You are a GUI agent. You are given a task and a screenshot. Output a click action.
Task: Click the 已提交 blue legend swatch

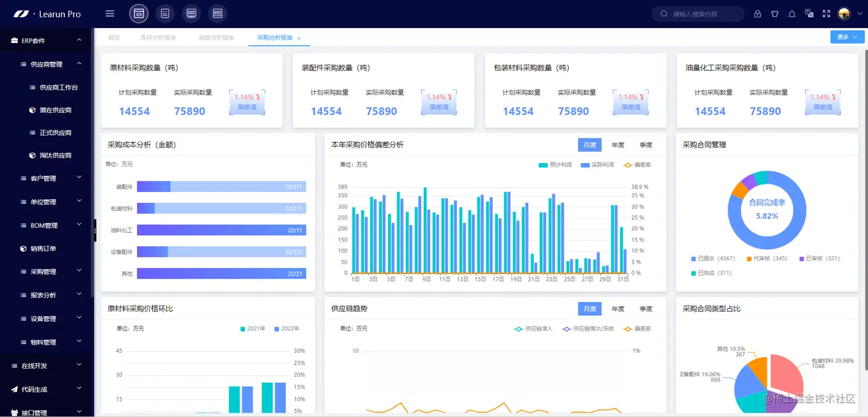693,258
